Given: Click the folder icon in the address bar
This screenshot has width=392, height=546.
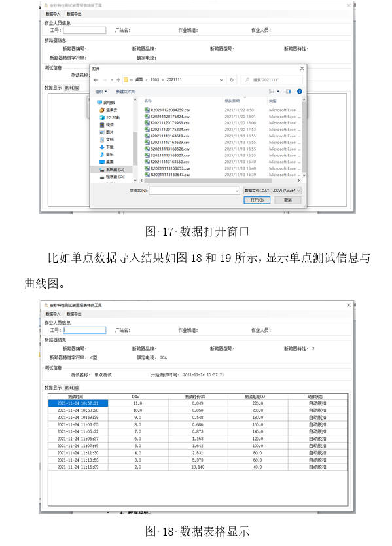Looking at the screenshot, I should (x=126, y=80).
